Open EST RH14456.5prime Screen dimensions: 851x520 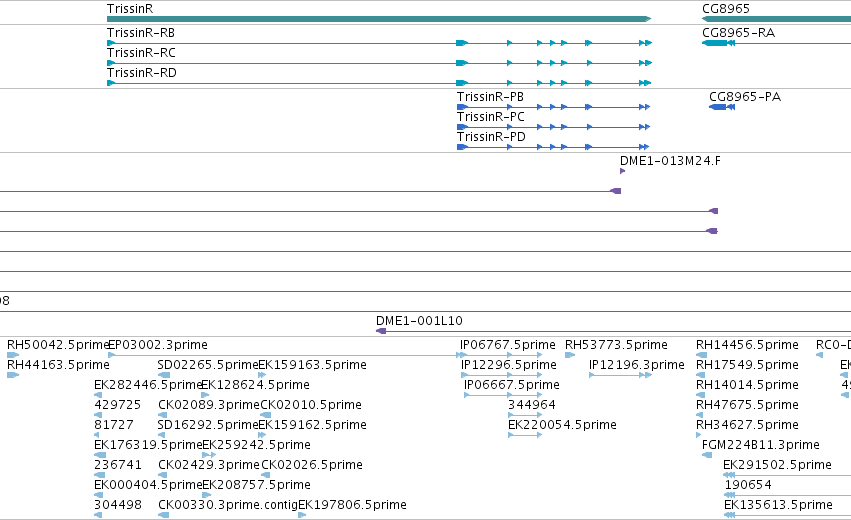[747, 345]
